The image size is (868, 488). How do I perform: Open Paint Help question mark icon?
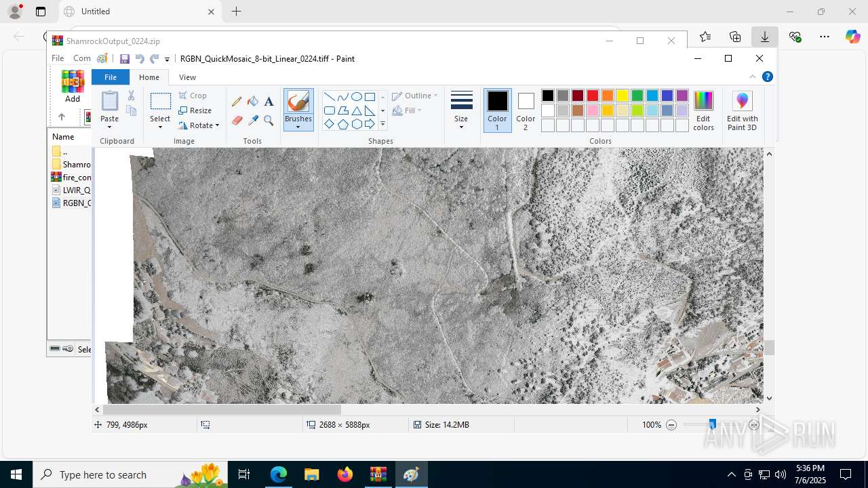coord(768,77)
